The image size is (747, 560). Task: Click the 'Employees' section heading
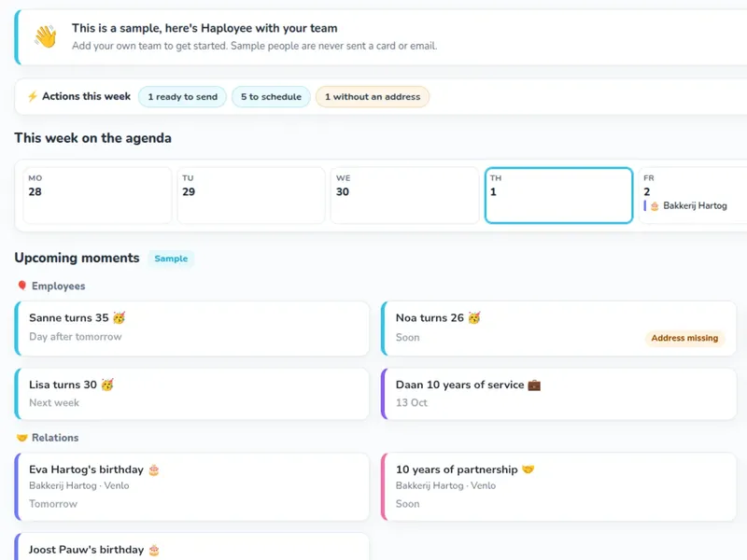pyautogui.click(x=59, y=287)
